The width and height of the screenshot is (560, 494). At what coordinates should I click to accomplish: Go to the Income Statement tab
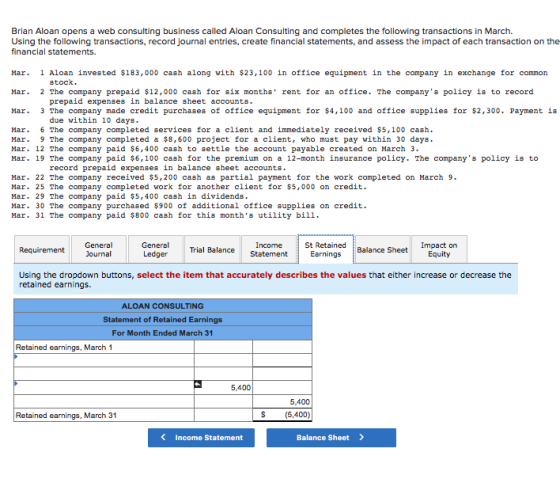pos(269,249)
